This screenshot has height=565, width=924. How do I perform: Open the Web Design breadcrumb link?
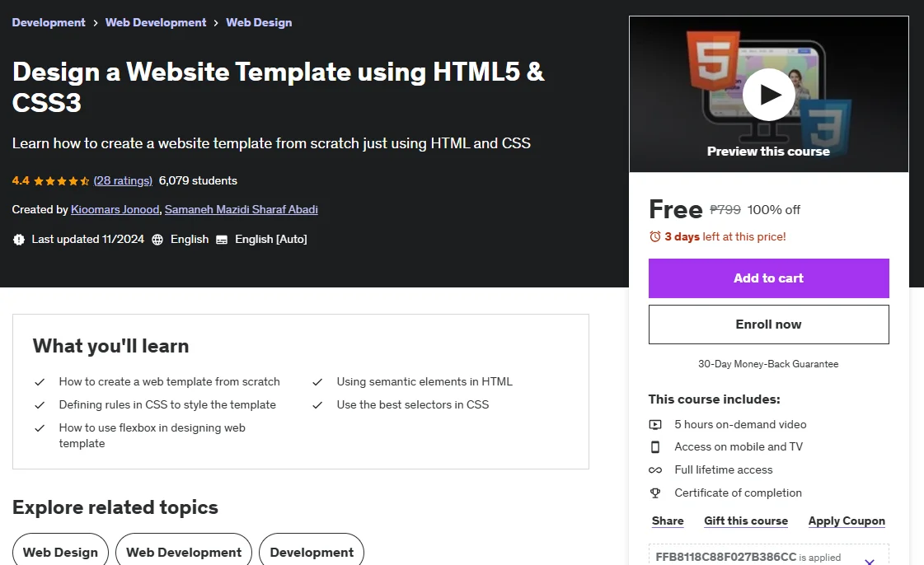[x=259, y=22]
